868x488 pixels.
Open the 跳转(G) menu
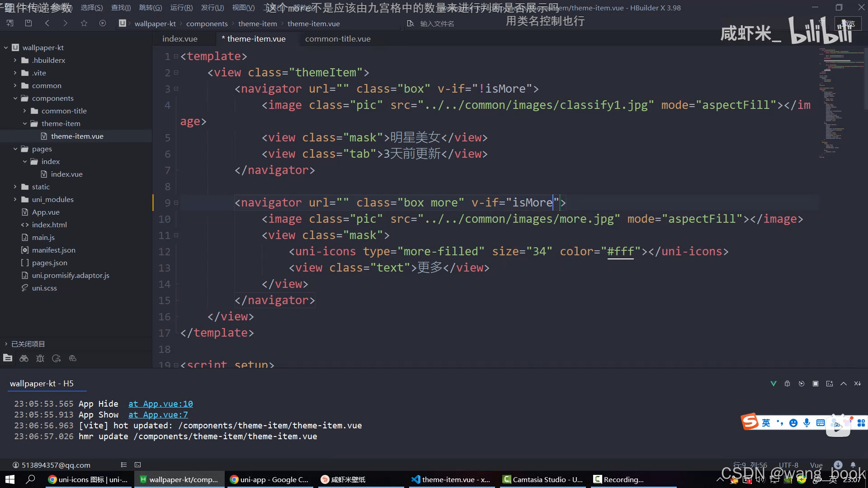pyautogui.click(x=151, y=8)
